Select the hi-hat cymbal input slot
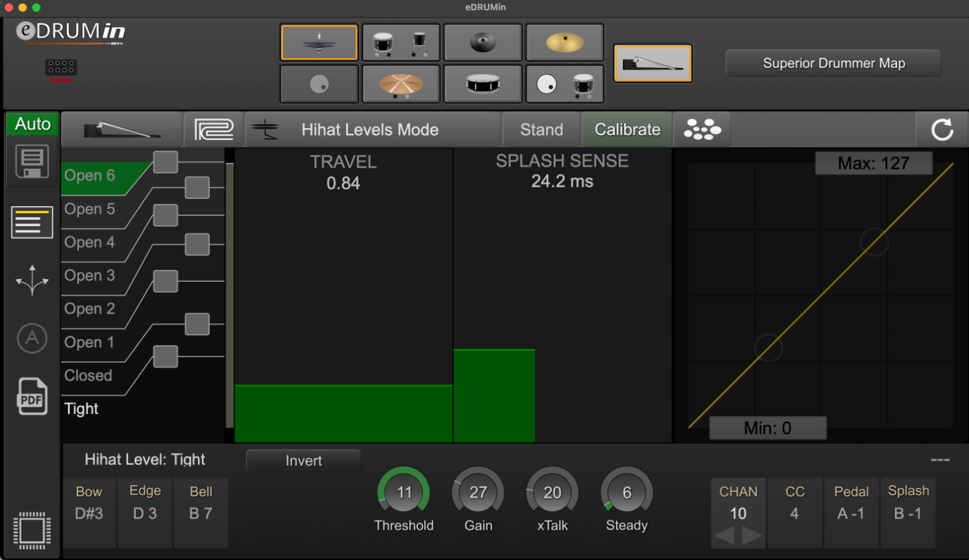The image size is (969, 560). point(319,43)
